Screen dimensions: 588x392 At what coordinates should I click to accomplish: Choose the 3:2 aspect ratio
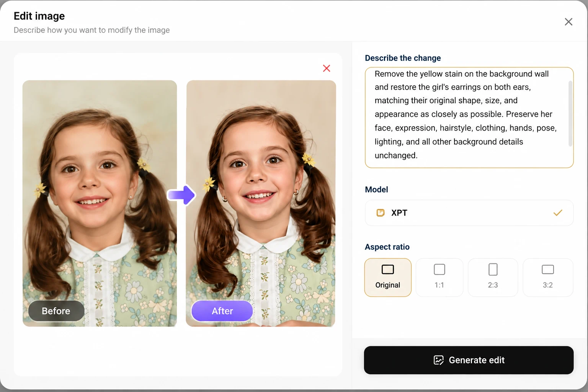548,278
